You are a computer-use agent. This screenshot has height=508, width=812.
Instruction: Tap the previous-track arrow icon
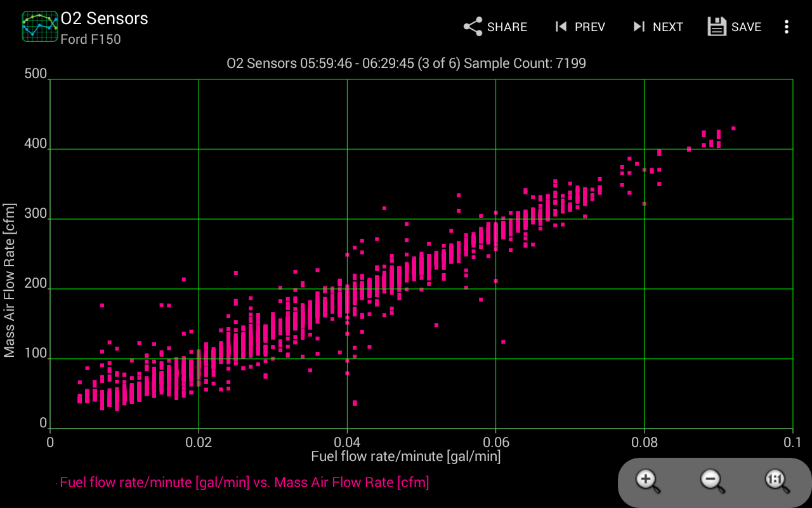click(560, 27)
